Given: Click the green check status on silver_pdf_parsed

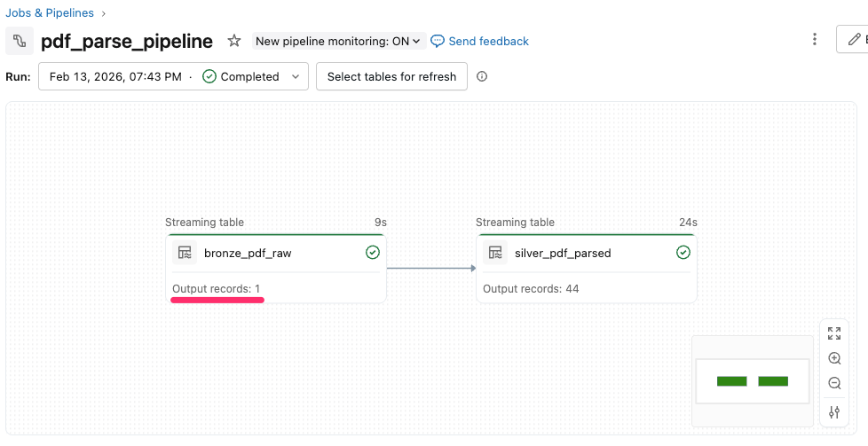Looking at the screenshot, I should tap(683, 253).
